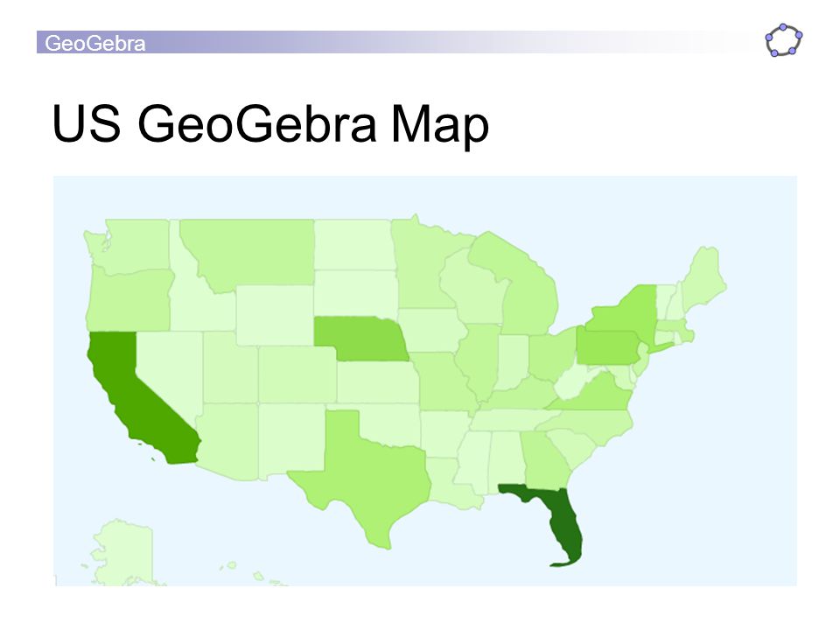Select Pennsylvania on the map
The image size is (840, 630).
pos(608,347)
